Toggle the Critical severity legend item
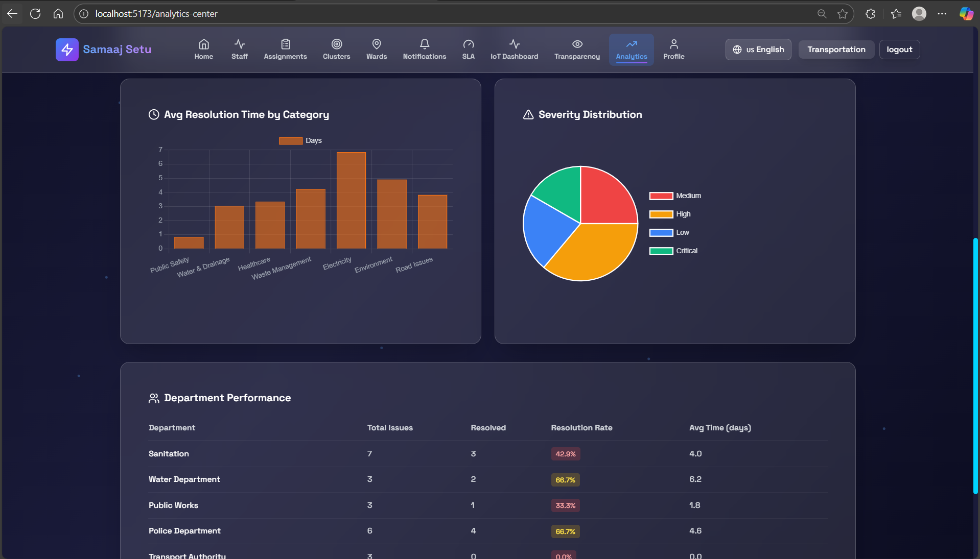This screenshot has height=559, width=980. tap(673, 251)
